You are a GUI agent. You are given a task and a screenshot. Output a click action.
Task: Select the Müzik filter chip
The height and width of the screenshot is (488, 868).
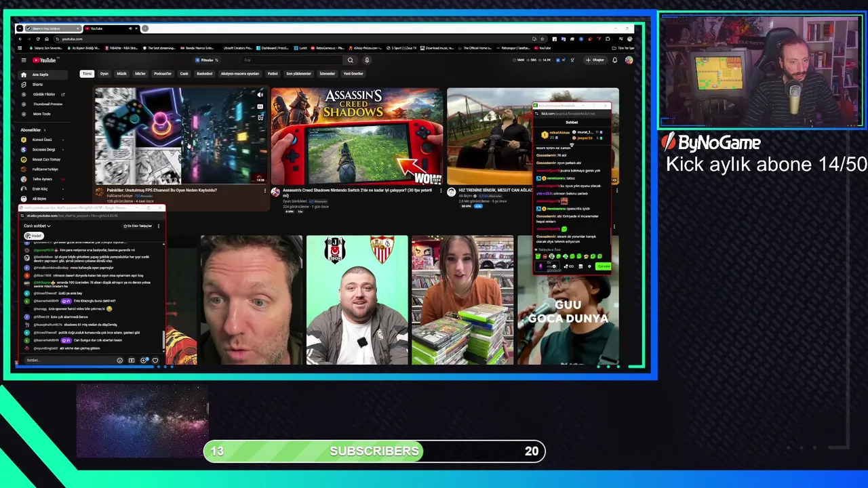(121, 74)
